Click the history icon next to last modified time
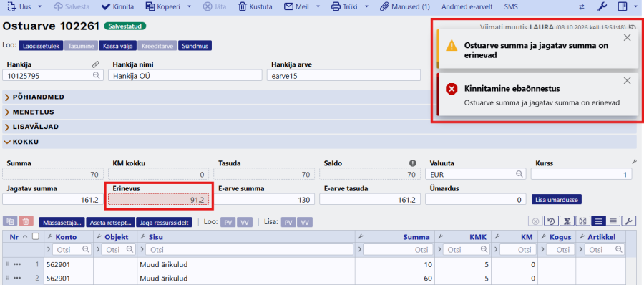Viewport: 644px width, 285px height. point(632,27)
